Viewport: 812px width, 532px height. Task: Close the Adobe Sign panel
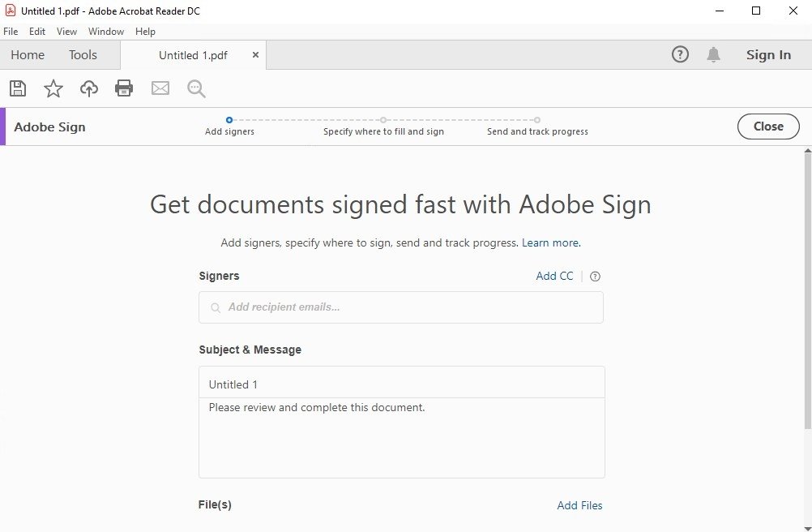point(768,127)
